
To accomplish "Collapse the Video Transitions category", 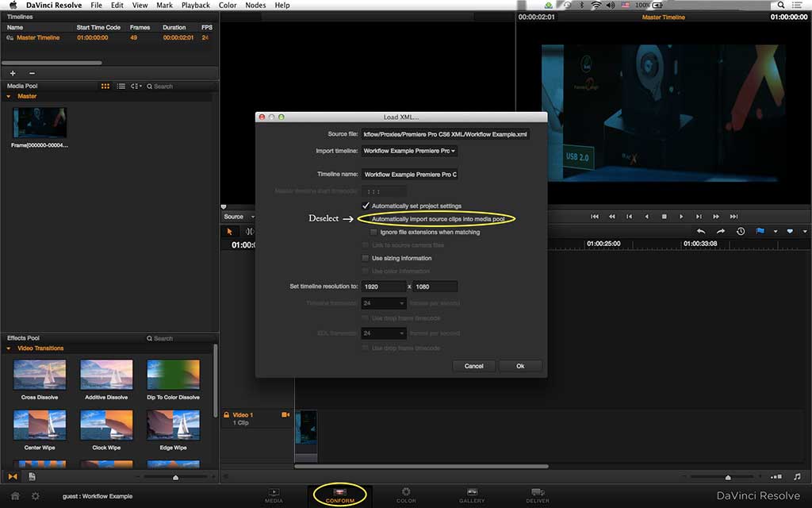I will [9, 348].
